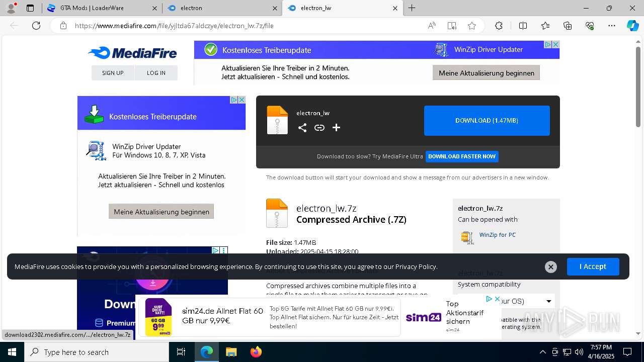Screen dimensions: 644x362
Task: Open Read aloud in address bar
Action: (432, 26)
